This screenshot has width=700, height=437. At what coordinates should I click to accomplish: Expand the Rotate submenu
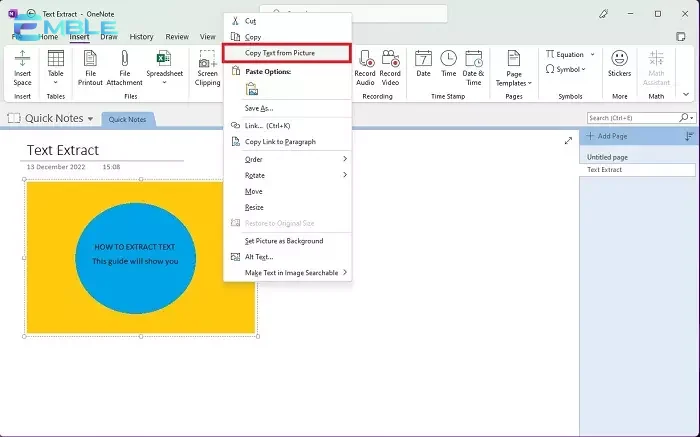point(288,175)
